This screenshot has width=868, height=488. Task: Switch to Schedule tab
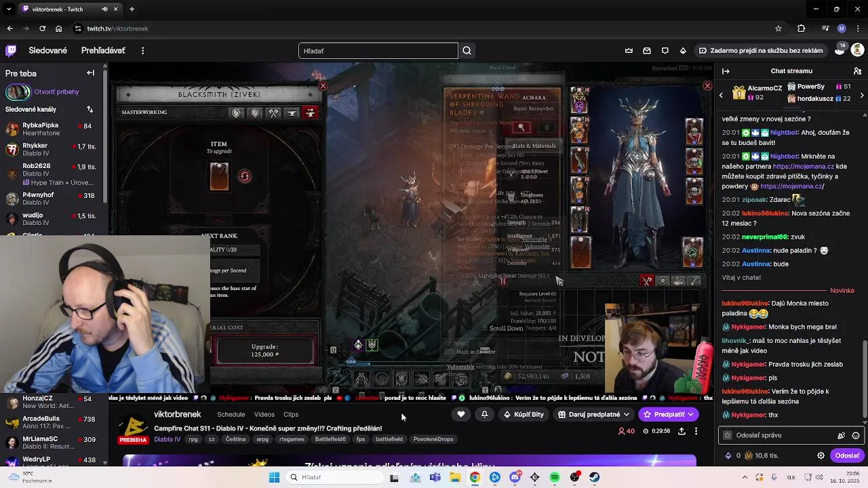pos(231,414)
